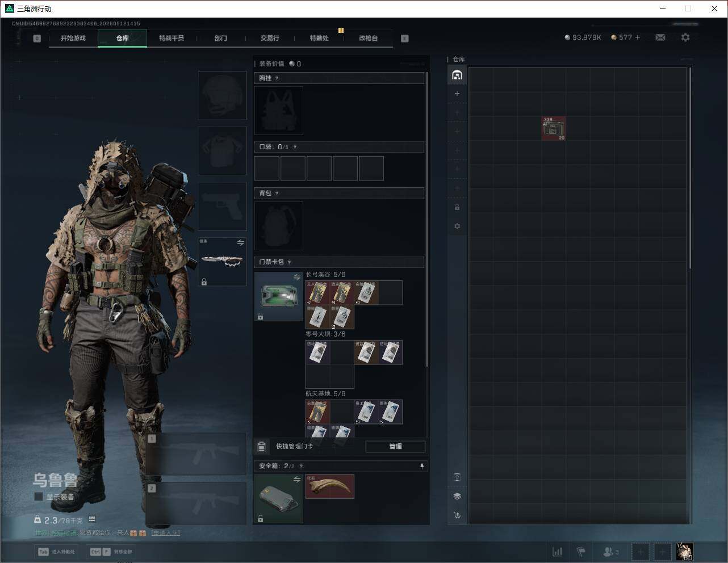This screenshot has height=563, width=728.
Task: Click the warehouse sidebar lock icon
Action: 457,207
